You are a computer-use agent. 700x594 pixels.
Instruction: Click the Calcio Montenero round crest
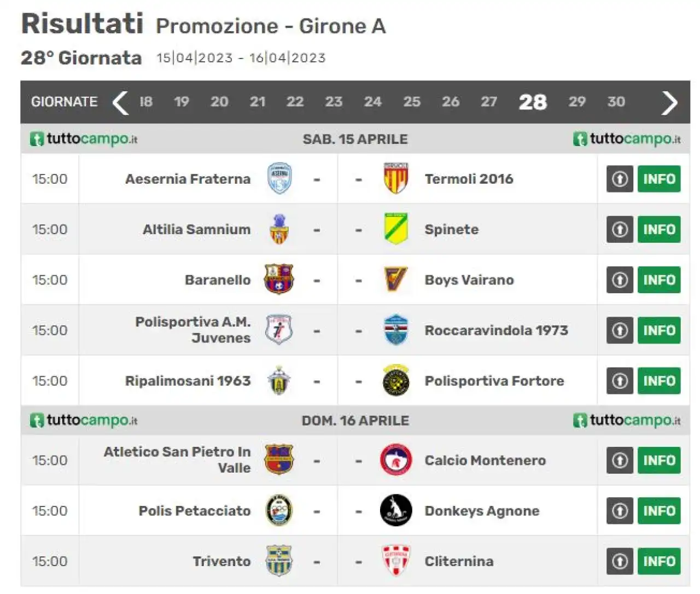point(396,459)
